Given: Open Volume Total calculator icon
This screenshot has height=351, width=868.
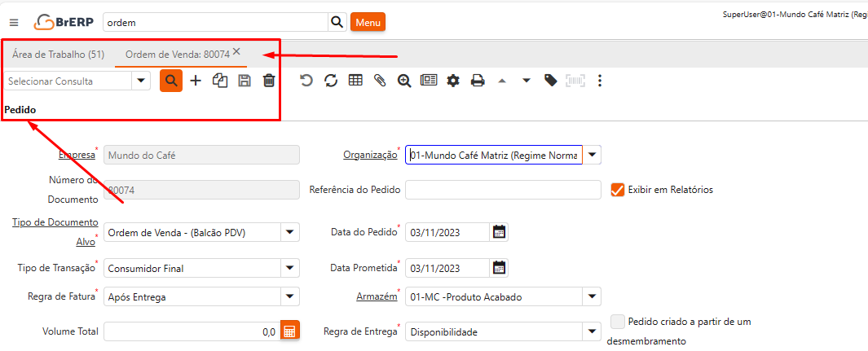Looking at the screenshot, I should click(x=290, y=331).
